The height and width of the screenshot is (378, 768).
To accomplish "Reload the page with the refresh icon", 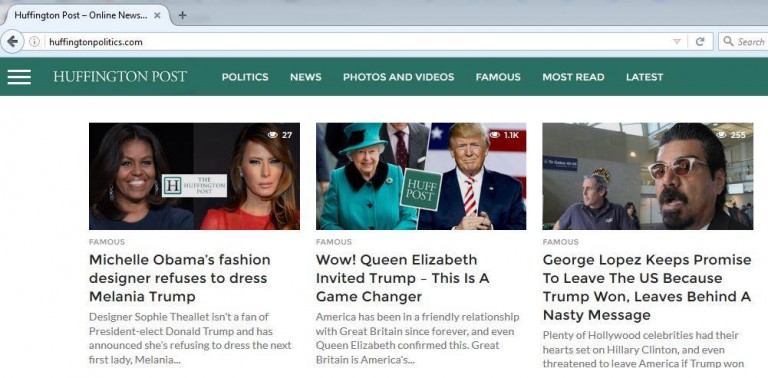I will [700, 42].
